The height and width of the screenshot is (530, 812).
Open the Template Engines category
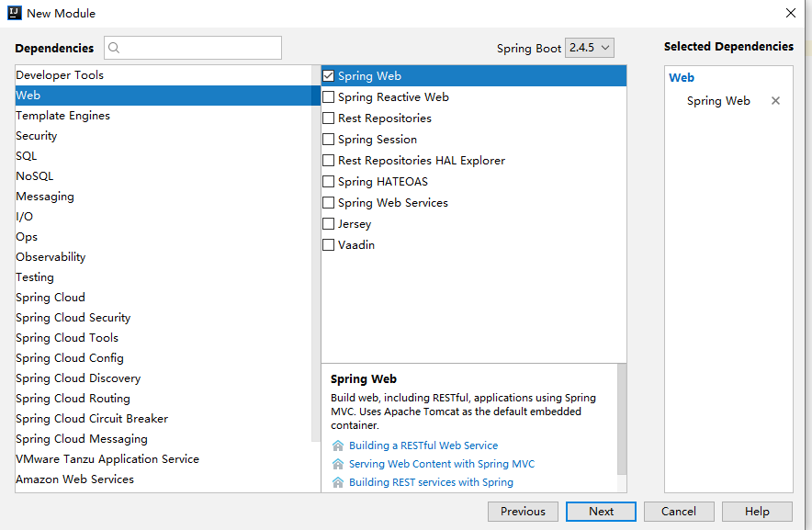(164, 116)
